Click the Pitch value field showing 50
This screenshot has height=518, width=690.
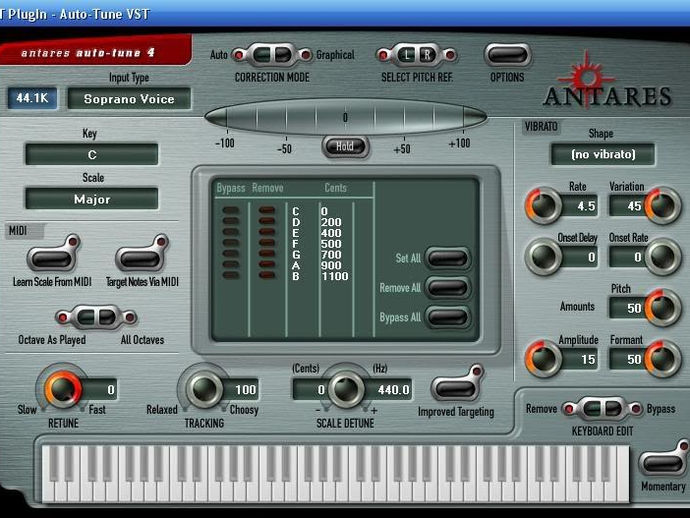[x=628, y=308]
